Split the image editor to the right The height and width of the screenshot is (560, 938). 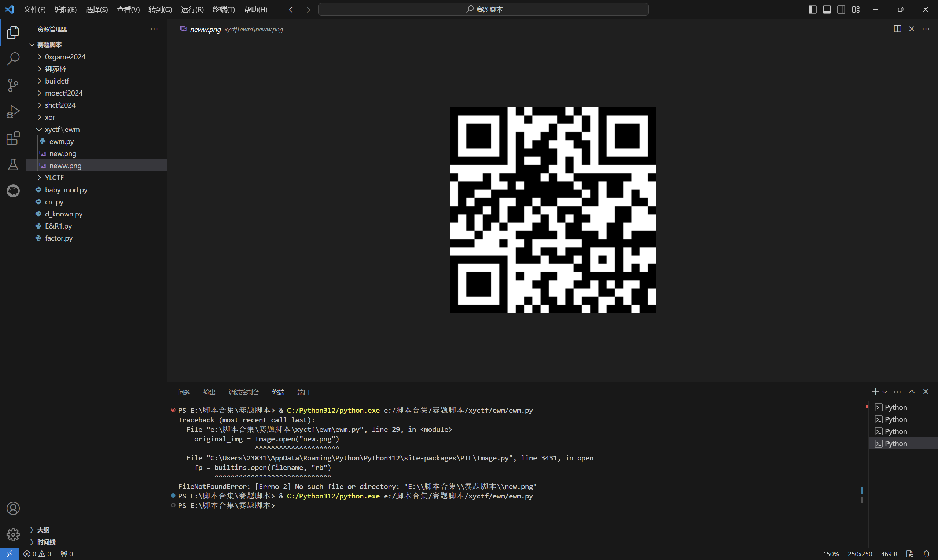tap(897, 29)
